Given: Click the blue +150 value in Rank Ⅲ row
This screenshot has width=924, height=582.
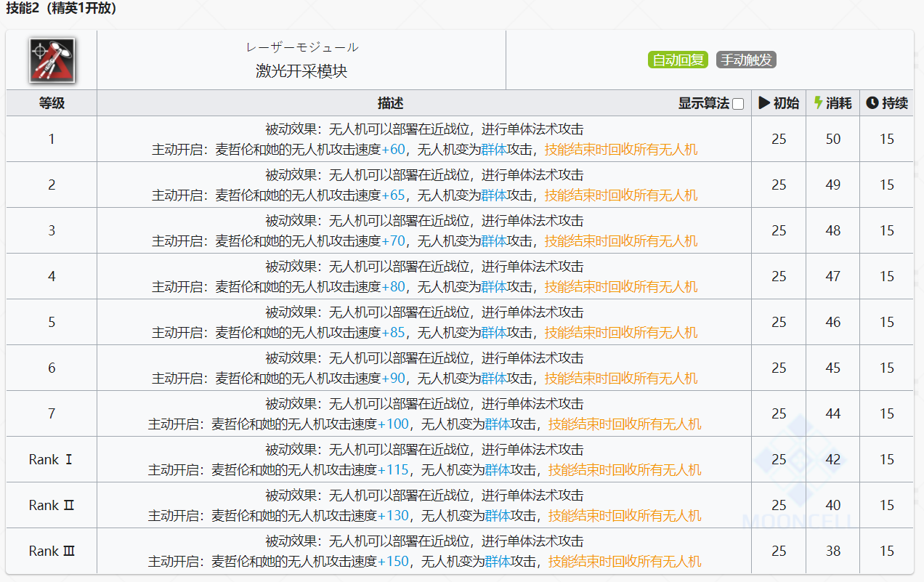Looking at the screenshot, I should [x=393, y=562].
